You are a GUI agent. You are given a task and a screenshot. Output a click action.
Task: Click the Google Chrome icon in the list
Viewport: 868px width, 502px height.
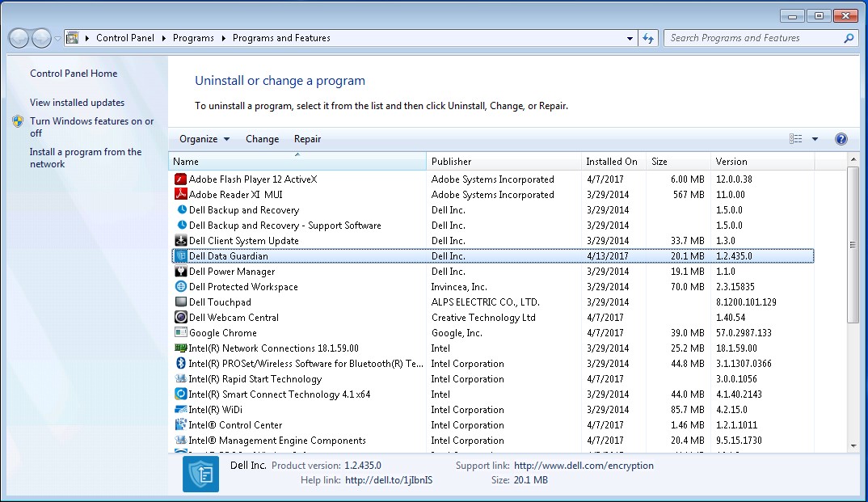tap(179, 332)
